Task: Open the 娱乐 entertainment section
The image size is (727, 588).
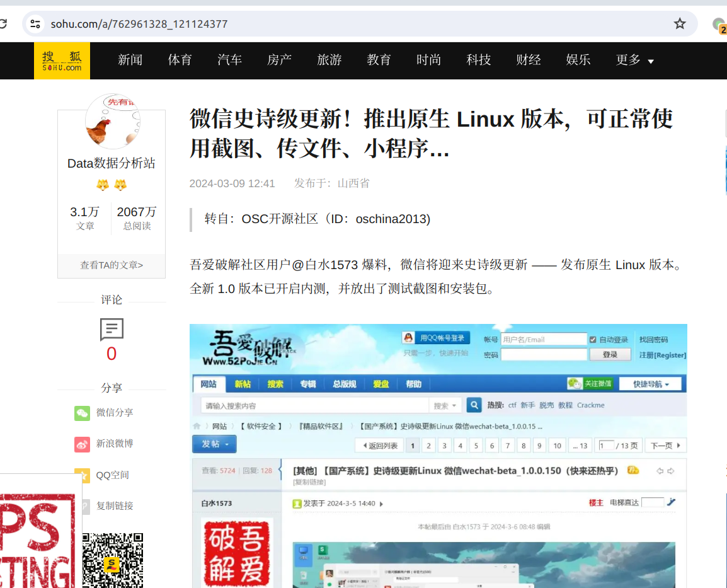Action: tap(578, 60)
